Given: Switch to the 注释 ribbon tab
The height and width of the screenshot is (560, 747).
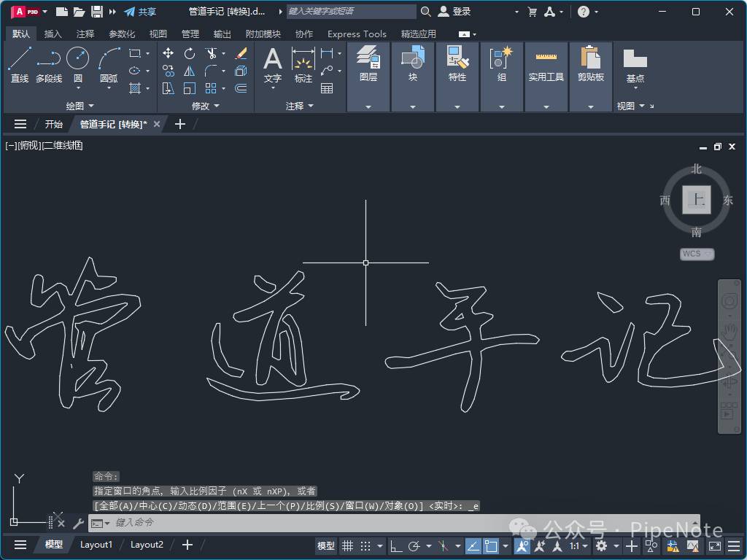Looking at the screenshot, I should [x=85, y=34].
